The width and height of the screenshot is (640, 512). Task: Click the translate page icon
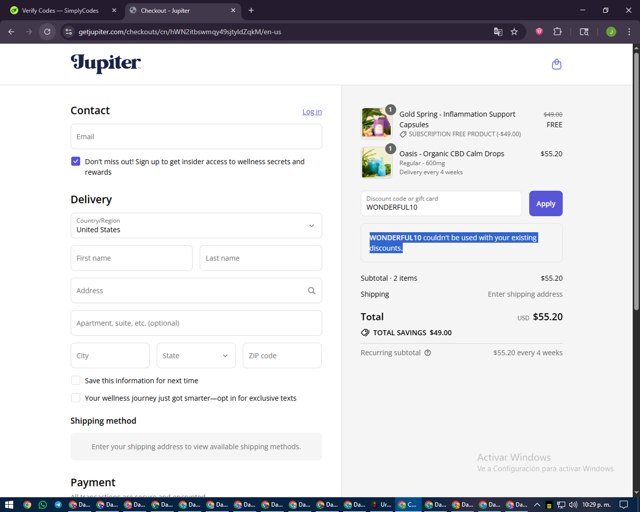[x=498, y=32]
